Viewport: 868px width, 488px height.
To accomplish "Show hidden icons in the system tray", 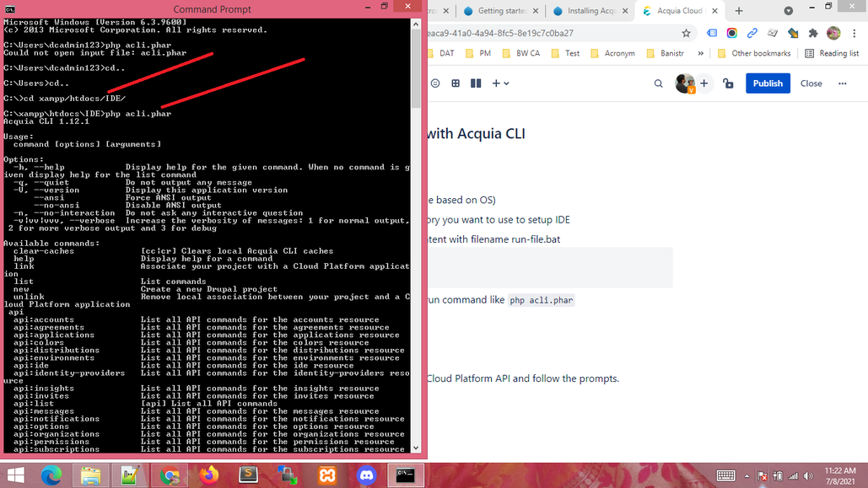I will click(747, 475).
